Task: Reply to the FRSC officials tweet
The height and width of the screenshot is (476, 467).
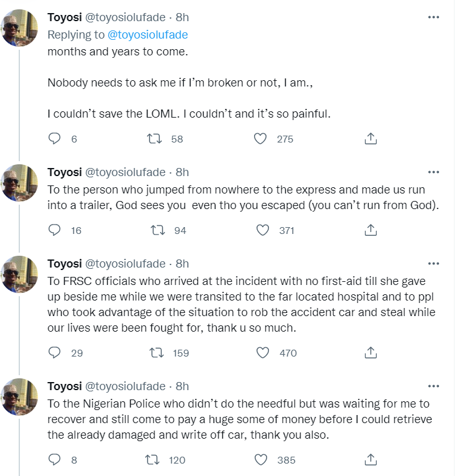Action: click(55, 353)
